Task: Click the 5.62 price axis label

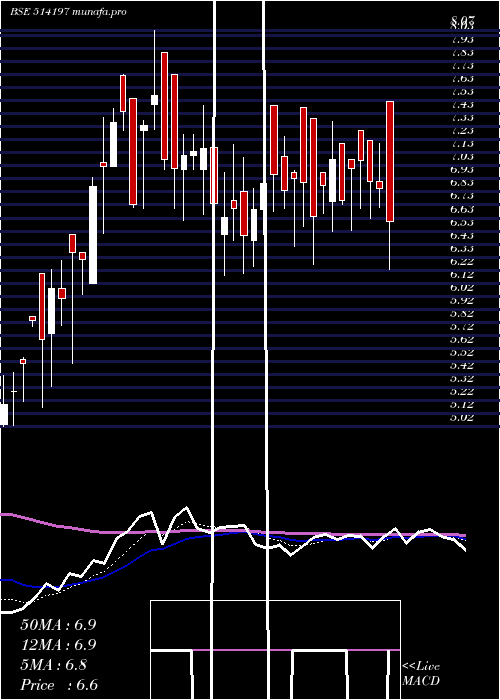Action: [x=462, y=340]
